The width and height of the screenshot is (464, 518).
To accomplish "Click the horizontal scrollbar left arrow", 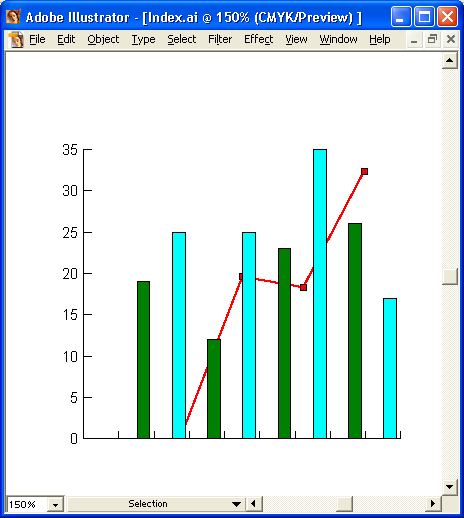I will tap(254, 504).
